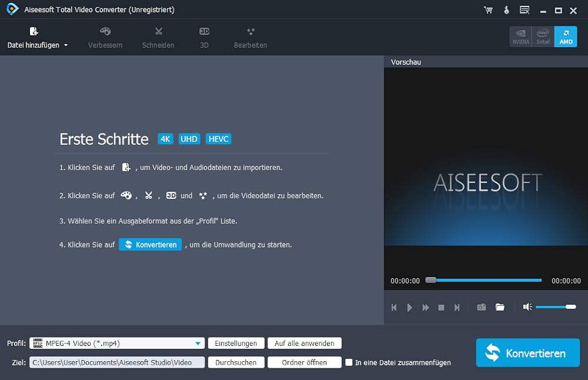Expand the Profil format dropdown
The image size is (588, 380).
pyautogui.click(x=198, y=344)
